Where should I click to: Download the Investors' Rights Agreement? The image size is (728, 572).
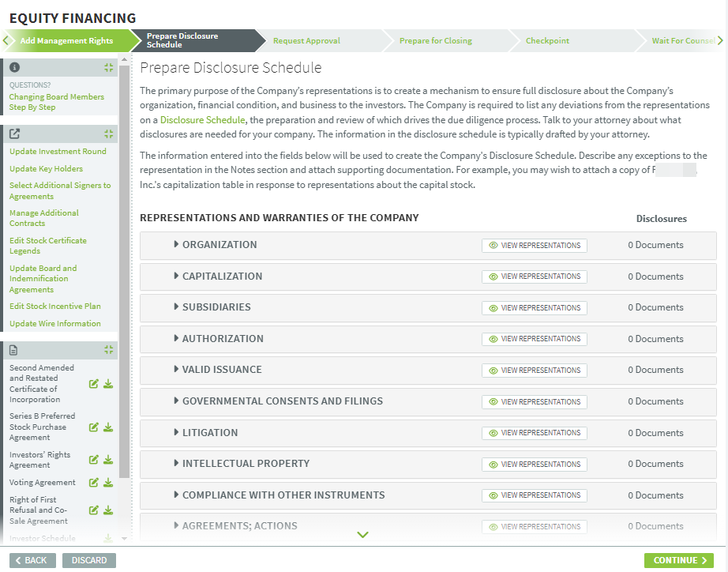pyautogui.click(x=107, y=460)
